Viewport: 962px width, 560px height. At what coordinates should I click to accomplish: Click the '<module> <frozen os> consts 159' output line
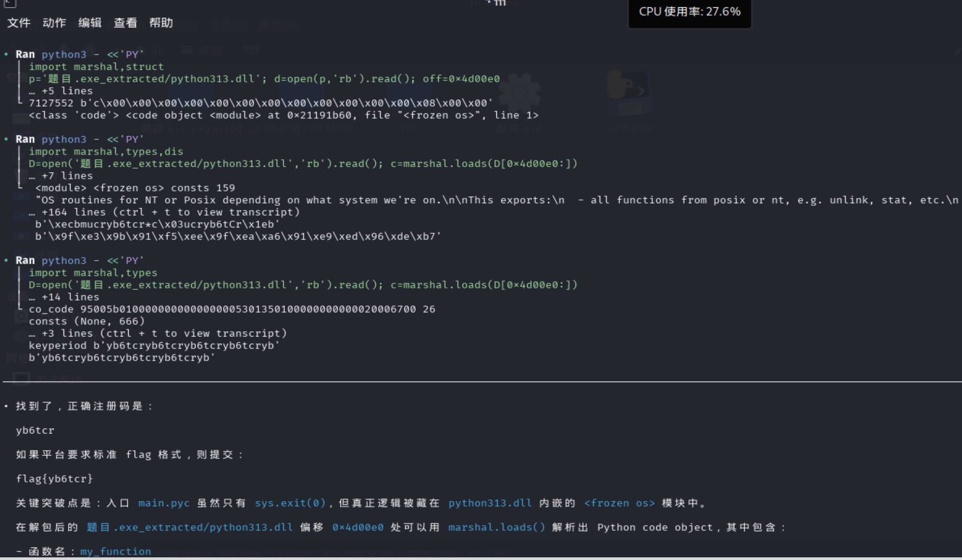(135, 188)
